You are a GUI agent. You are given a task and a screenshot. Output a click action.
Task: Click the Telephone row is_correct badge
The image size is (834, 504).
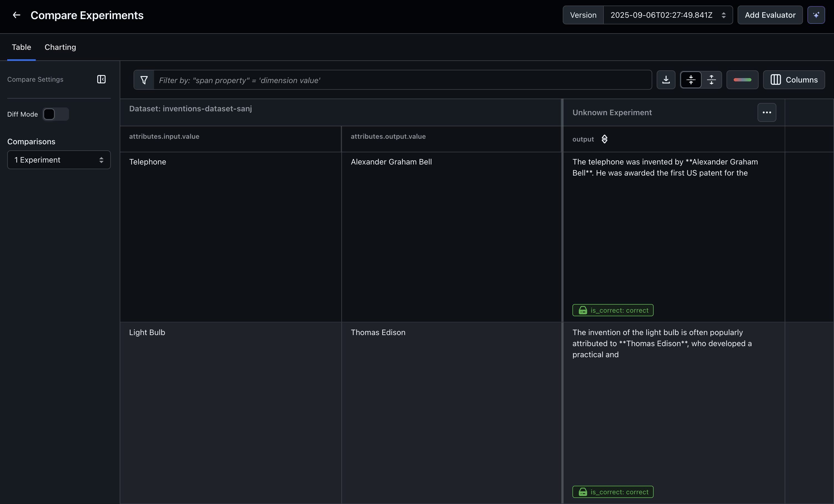[613, 310]
